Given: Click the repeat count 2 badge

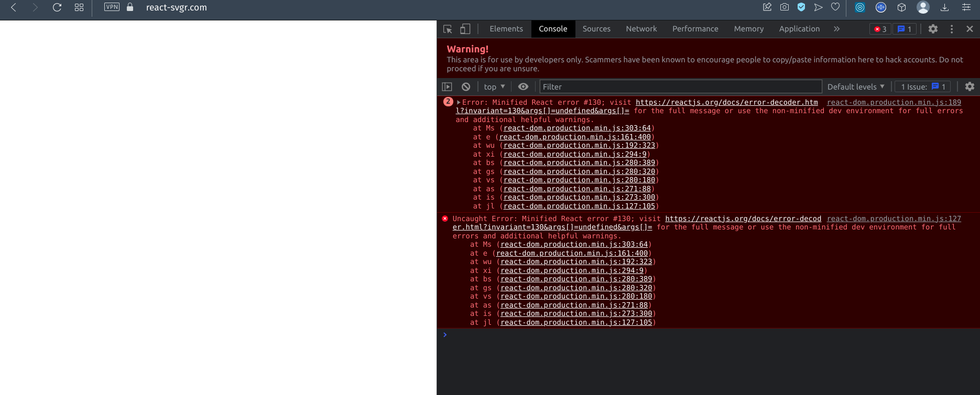Looking at the screenshot, I should pyautogui.click(x=448, y=102).
